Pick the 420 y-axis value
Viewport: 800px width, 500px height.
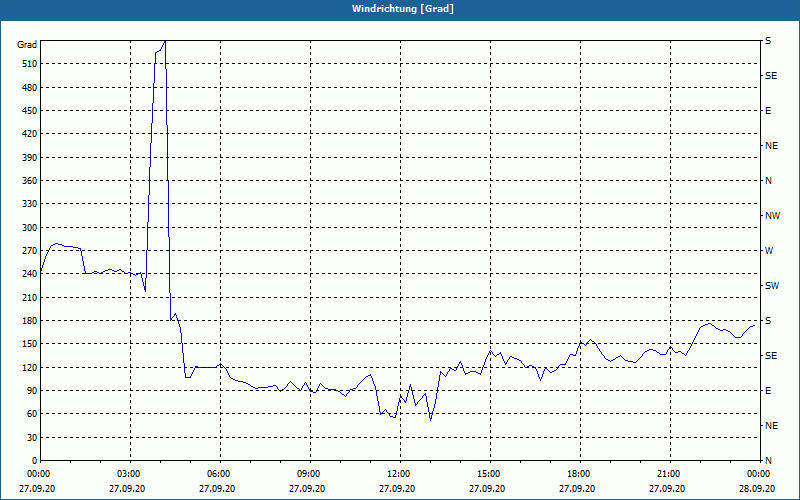29,134
